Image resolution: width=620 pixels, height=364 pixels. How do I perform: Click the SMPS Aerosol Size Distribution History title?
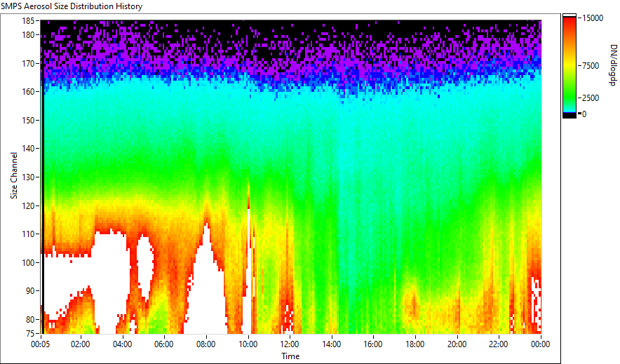[x=72, y=6]
